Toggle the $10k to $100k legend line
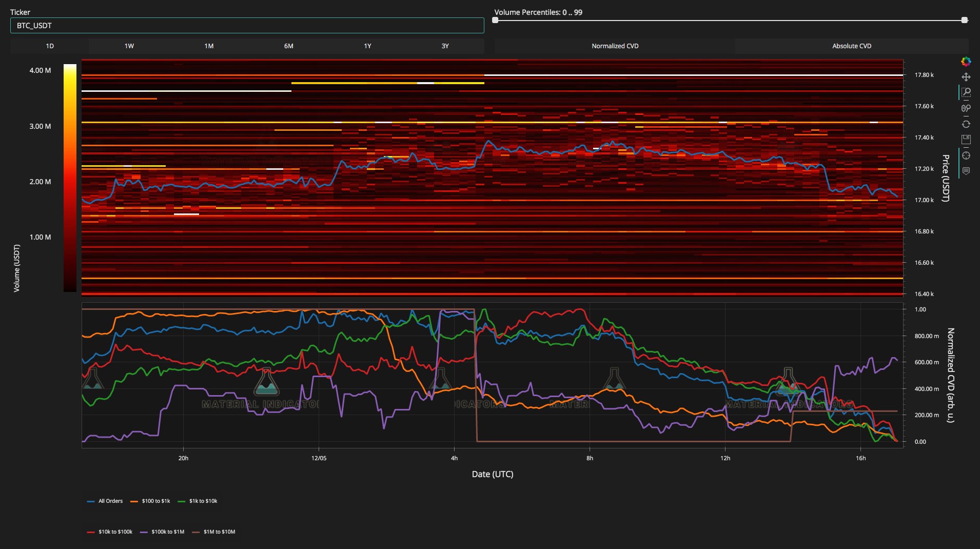Viewport: 980px width, 549px height. 110,532
